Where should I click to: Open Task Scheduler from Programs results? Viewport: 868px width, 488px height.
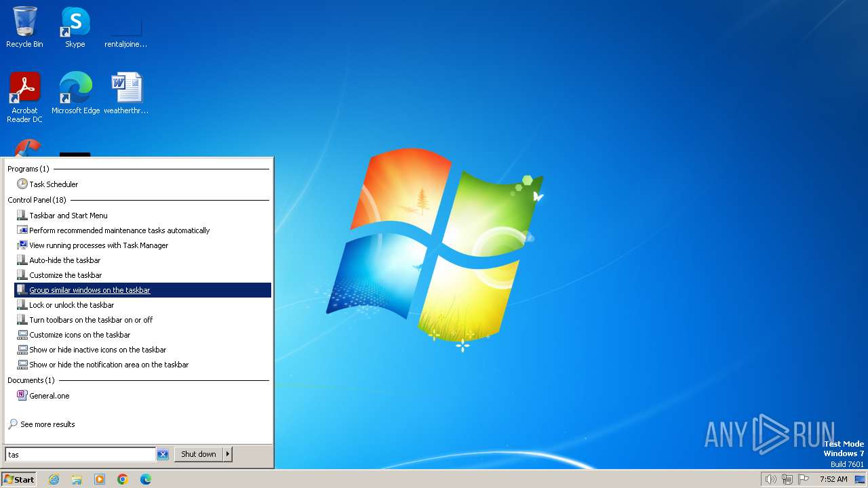[x=143, y=184]
